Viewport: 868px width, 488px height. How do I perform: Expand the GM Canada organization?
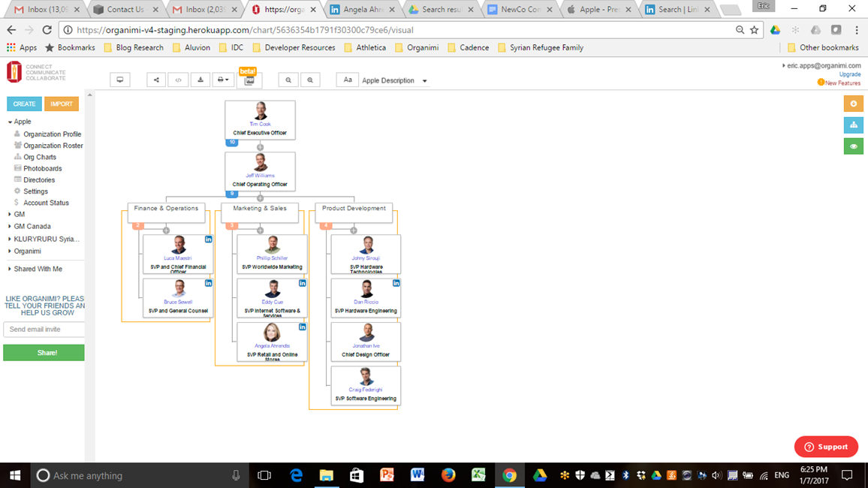10,226
